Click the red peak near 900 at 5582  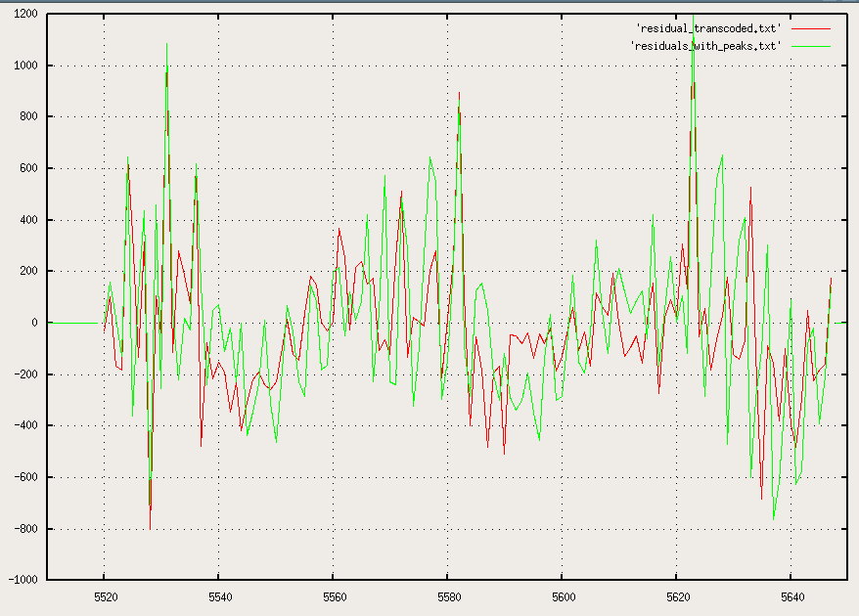point(459,94)
